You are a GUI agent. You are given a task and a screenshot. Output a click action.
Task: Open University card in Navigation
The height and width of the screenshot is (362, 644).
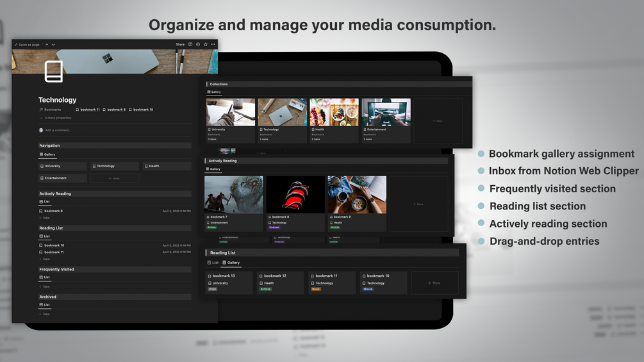point(62,166)
